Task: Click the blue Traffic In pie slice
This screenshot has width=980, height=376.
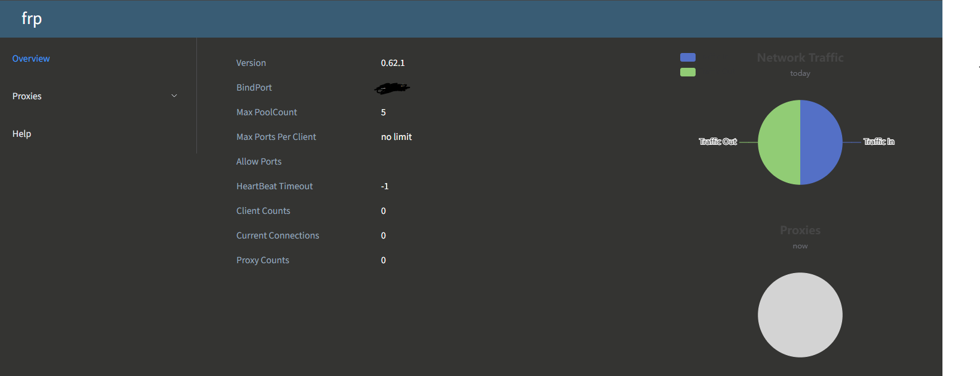Action: (821, 142)
